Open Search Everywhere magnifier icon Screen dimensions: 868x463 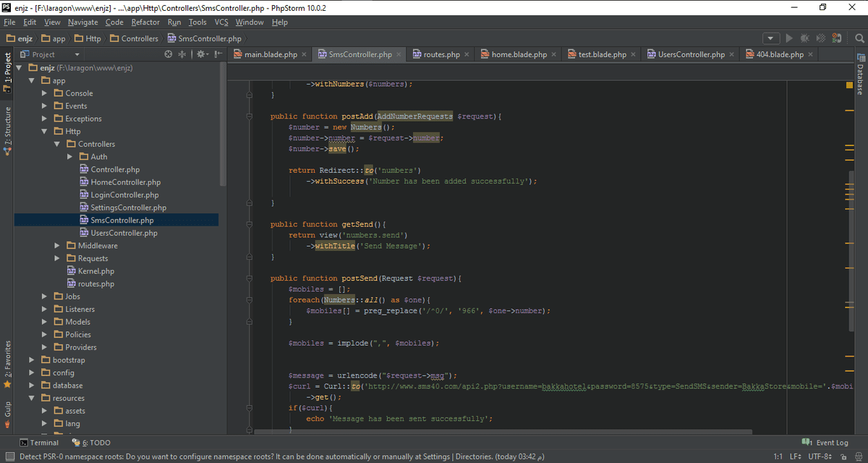(858, 38)
